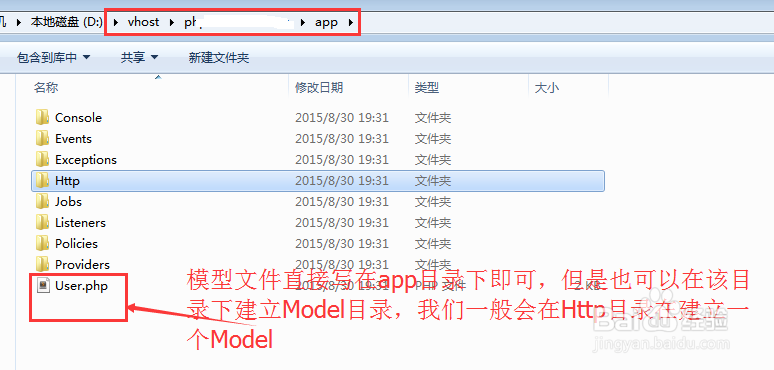
Task: Select the Http folder name
Action: click(68, 181)
